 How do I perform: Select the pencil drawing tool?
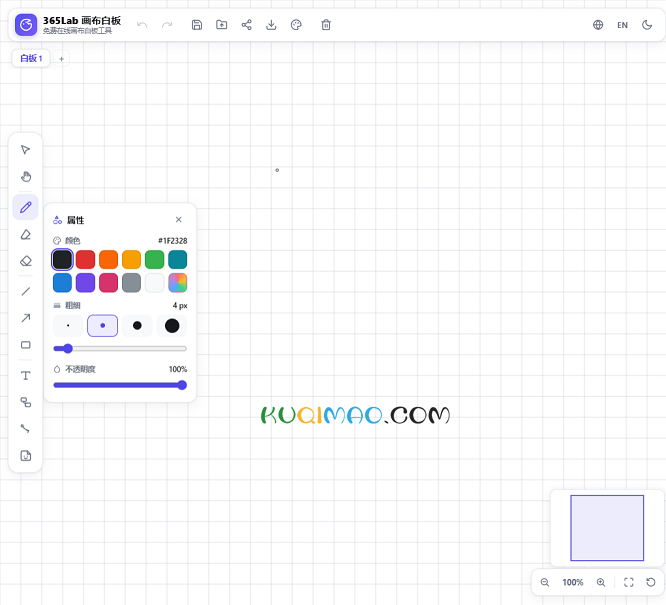click(25, 207)
